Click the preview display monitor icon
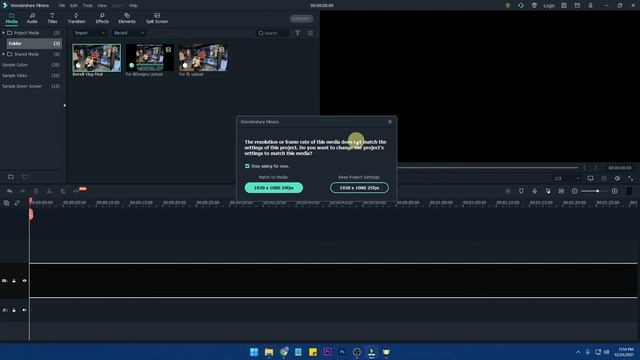 point(591,178)
